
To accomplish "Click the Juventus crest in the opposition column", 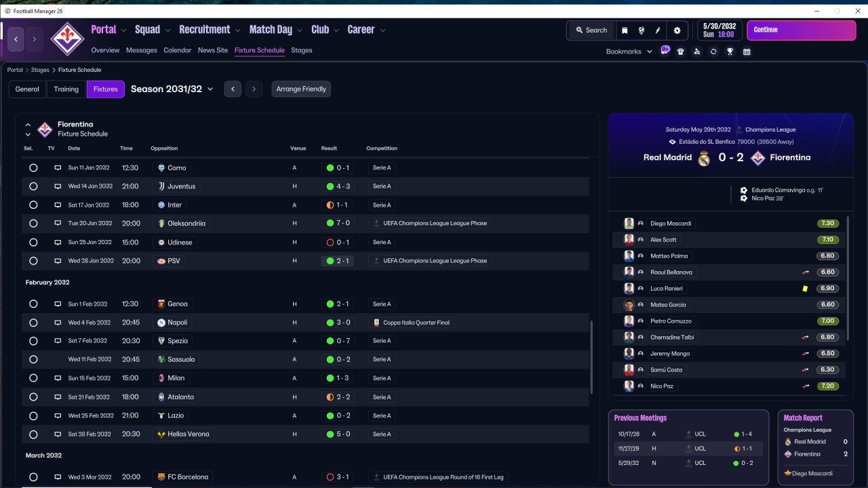I will coord(161,186).
